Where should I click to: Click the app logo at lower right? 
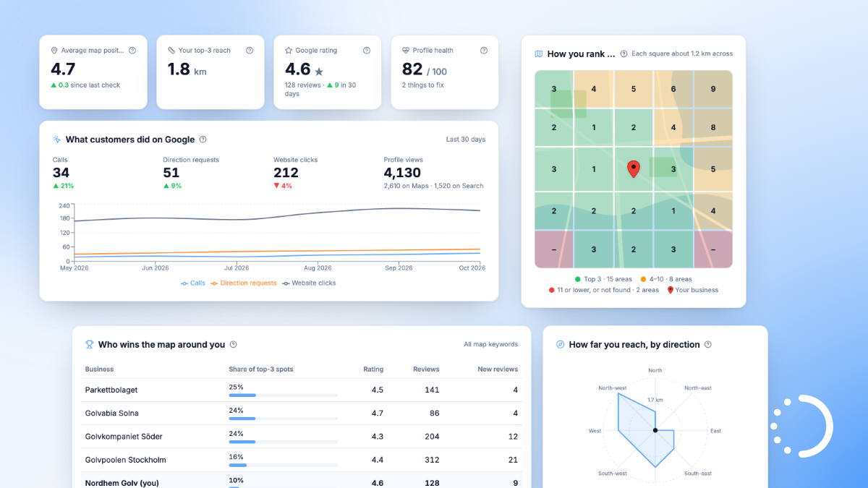801,427
